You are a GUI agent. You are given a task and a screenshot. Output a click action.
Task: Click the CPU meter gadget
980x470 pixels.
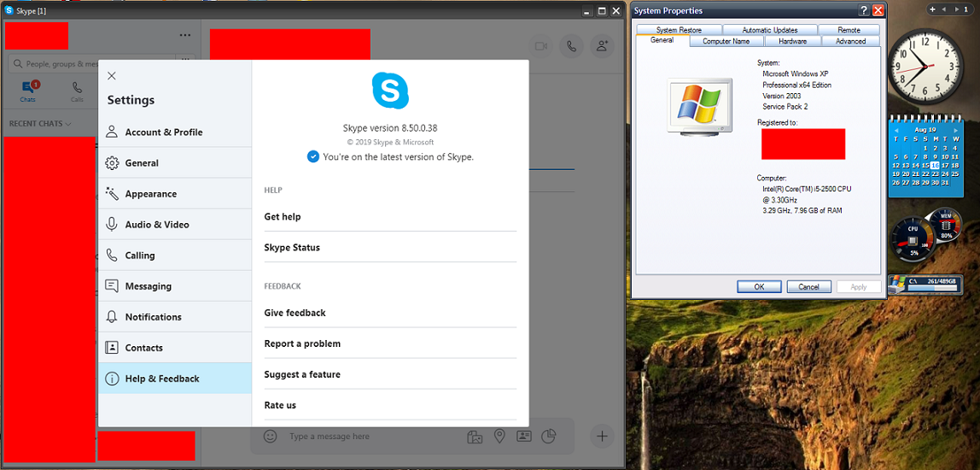pyautogui.click(x=913, y=239)
